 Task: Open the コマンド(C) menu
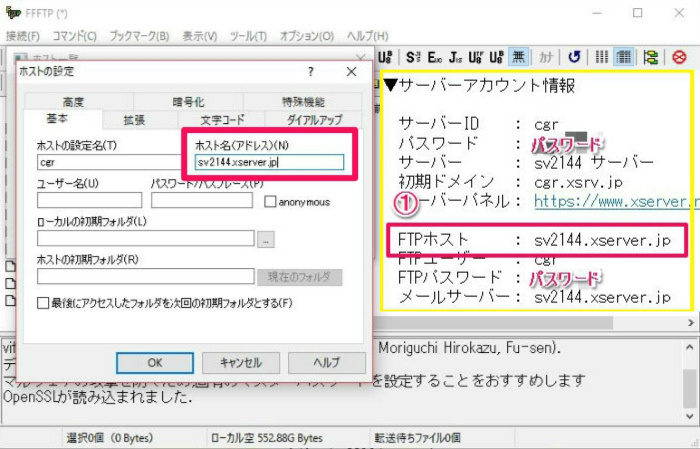pos(74,36)
